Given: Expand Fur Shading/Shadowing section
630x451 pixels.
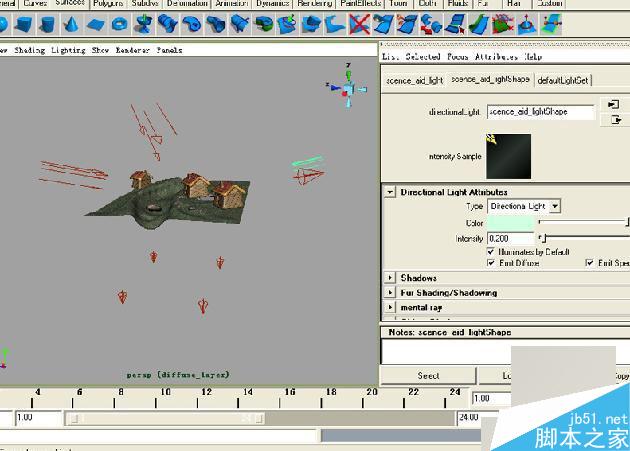Looking at the screenshot, I should 389,293.
